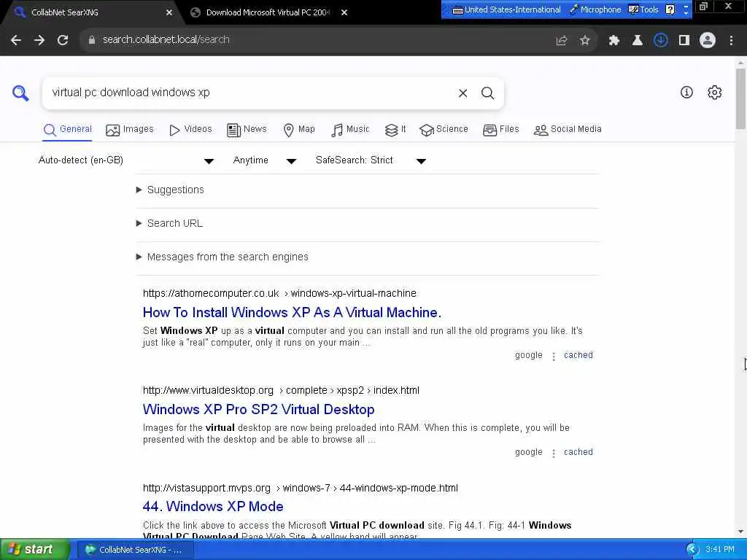Screen dimensions: 747x560
Task: Expand the Suggestions section
Action: tap(170, 190)
